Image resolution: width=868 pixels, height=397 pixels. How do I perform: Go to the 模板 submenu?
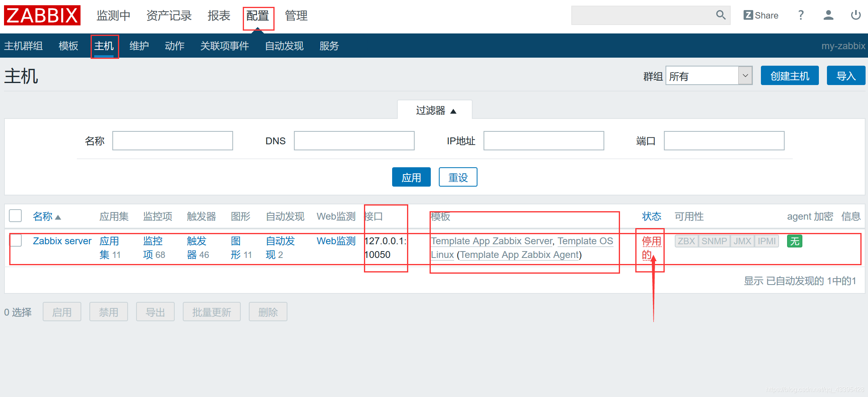68,46
